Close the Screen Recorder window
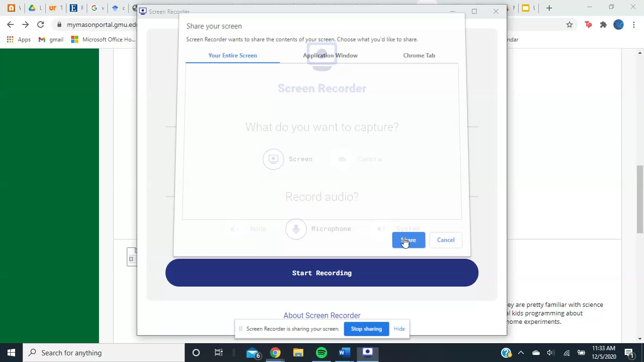 point(496,11)
